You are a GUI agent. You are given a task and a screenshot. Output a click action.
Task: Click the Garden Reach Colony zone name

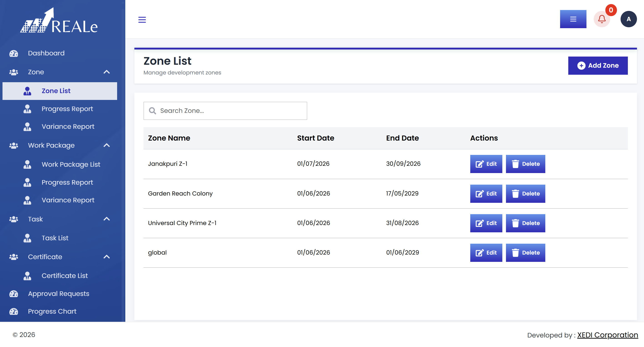click(180, 193)
